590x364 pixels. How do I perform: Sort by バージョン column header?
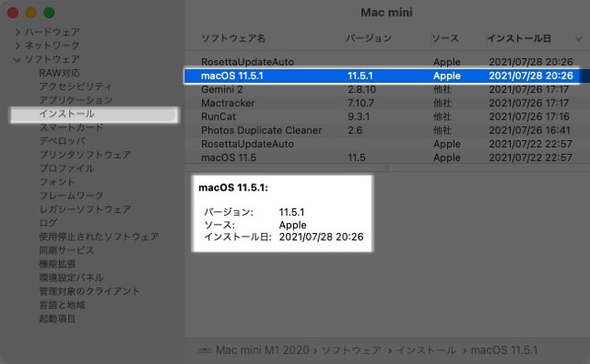tap(369, 39)
